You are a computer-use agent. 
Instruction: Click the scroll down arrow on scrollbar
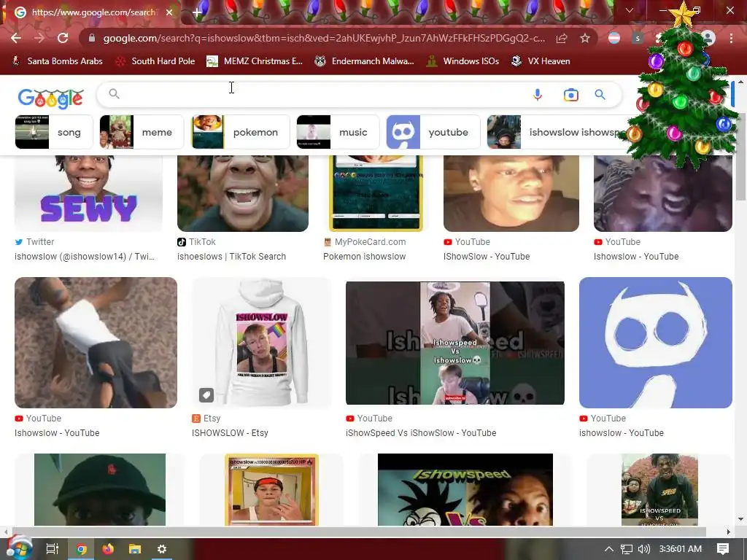(740, 519)
